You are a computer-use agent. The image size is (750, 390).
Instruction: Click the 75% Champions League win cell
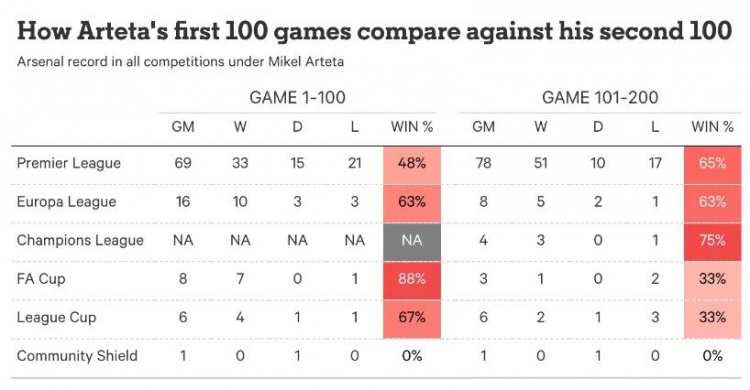click(x=712, y=242)
